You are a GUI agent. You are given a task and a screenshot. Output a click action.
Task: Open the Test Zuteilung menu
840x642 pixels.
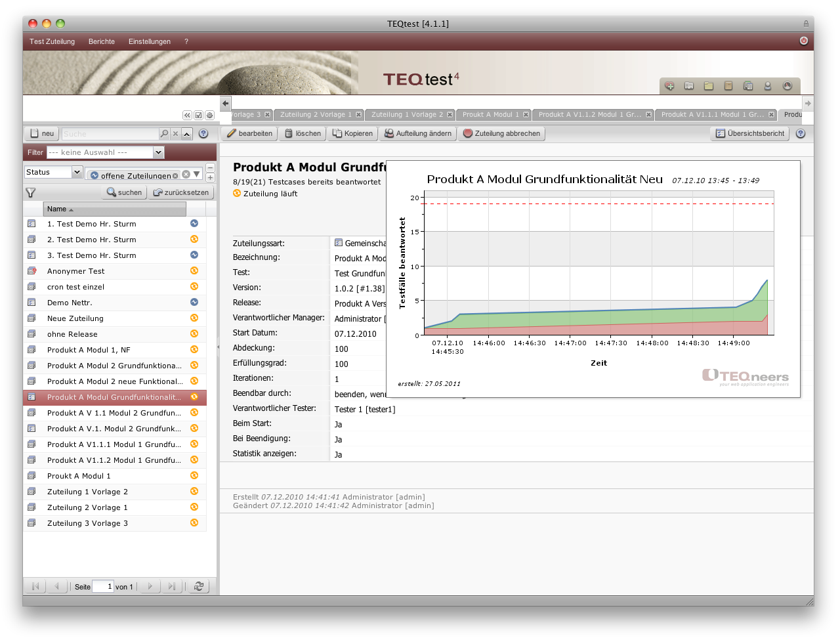click(52, 41)
